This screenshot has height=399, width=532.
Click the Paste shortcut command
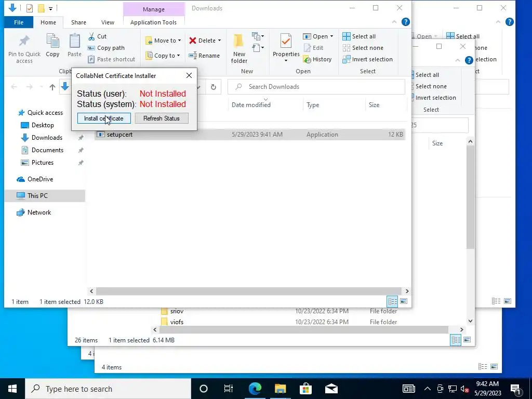112,59
